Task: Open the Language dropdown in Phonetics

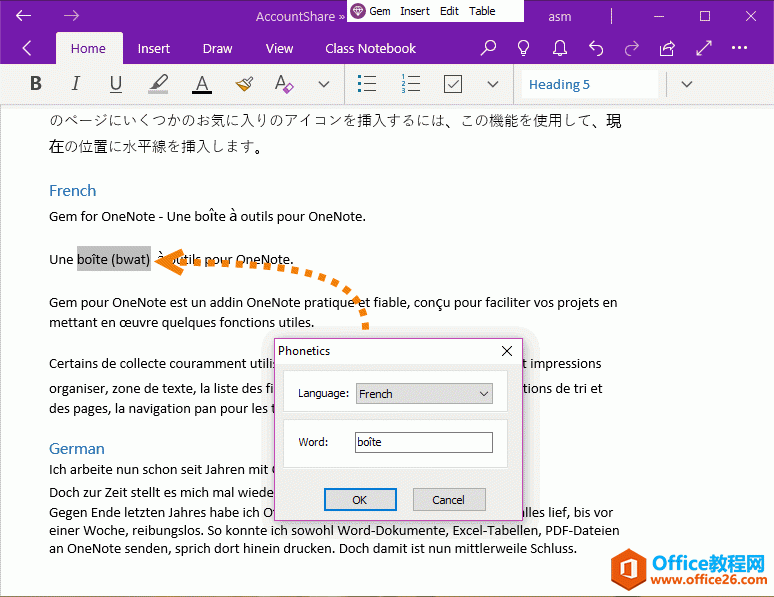Action: coord(424,394)
